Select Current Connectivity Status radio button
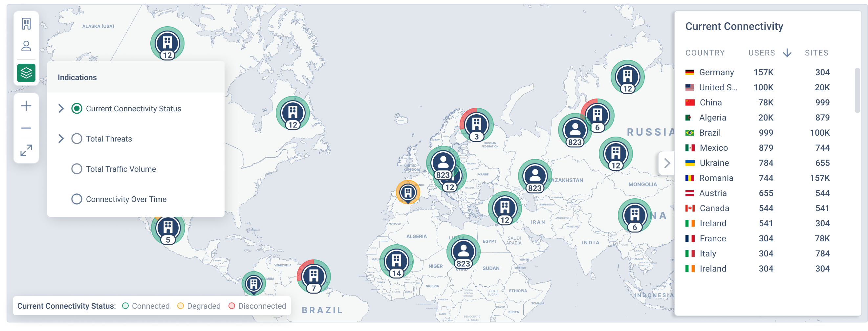This screenshot has width=868, height=331. pyautogui.click(x=77, y=109)
